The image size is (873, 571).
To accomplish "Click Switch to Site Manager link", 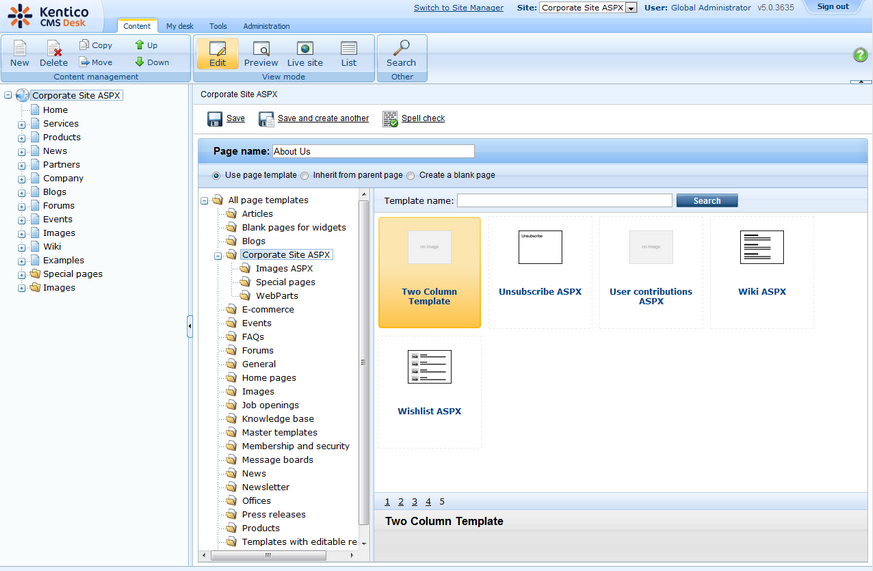I will point(459,8).
